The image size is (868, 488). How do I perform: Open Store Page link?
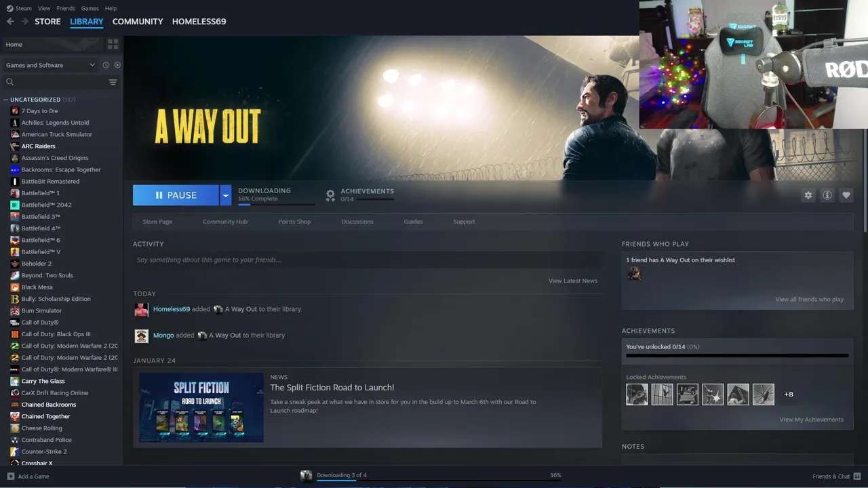(157, 222)
